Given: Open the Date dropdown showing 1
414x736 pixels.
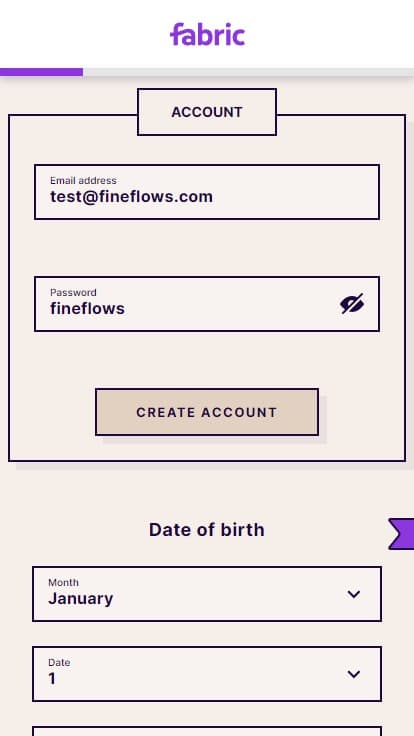Looking at the screenshot, I should coord(207,674).
